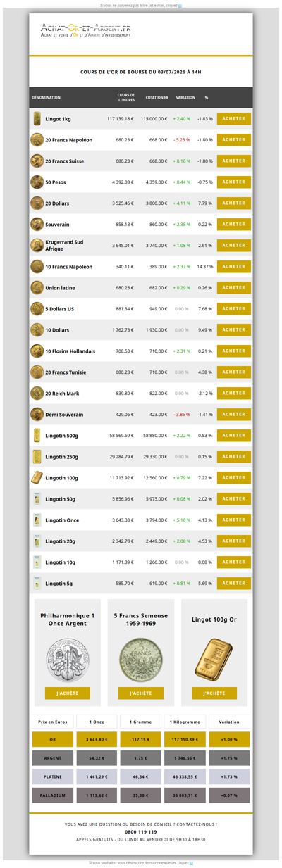Click ACHETER for 20 Dollars
The height and width of the screenshot is (868, 282).
[x=234, y=203]
